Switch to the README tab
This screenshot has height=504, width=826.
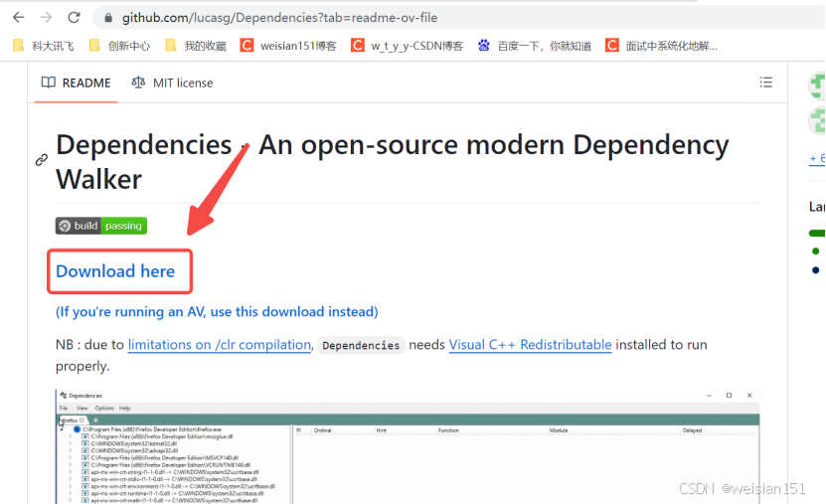76,83
